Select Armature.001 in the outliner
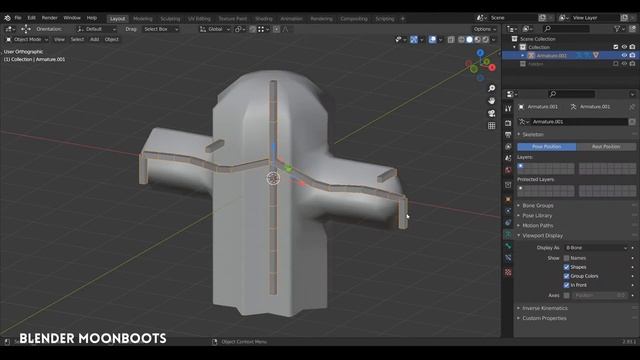This screenshot has height=360, width=640. point(551,55)
